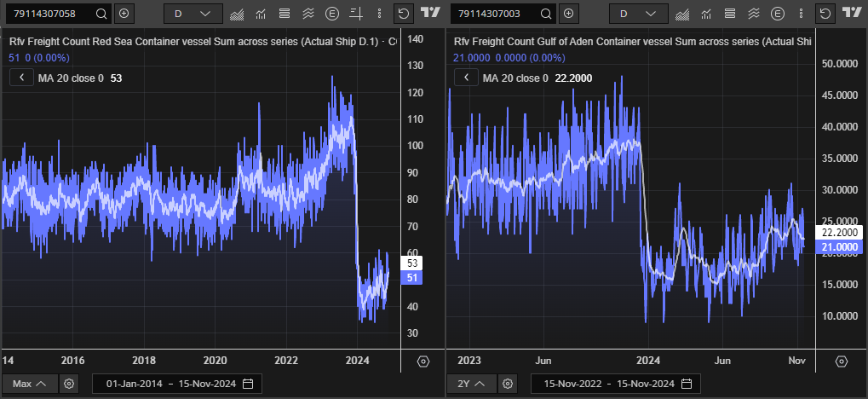Image resolution: width=868 pixels, height=399 pixels.
Task: Click the Nov label on the Gulf of Aden time axis
Action: (796, 361)
